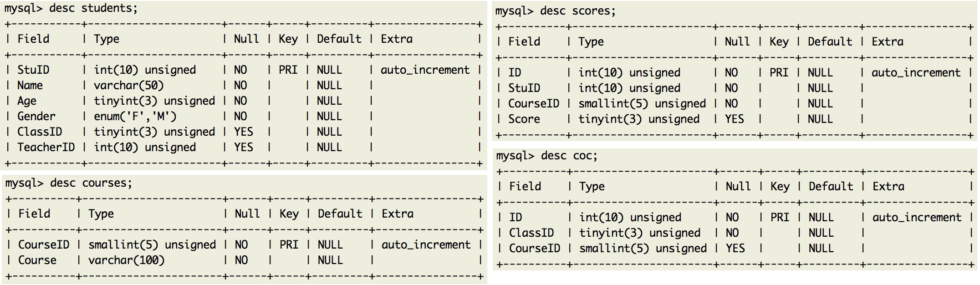Click varchar(50) type of the Name field
980x285 pixels.
click(128, 86)
